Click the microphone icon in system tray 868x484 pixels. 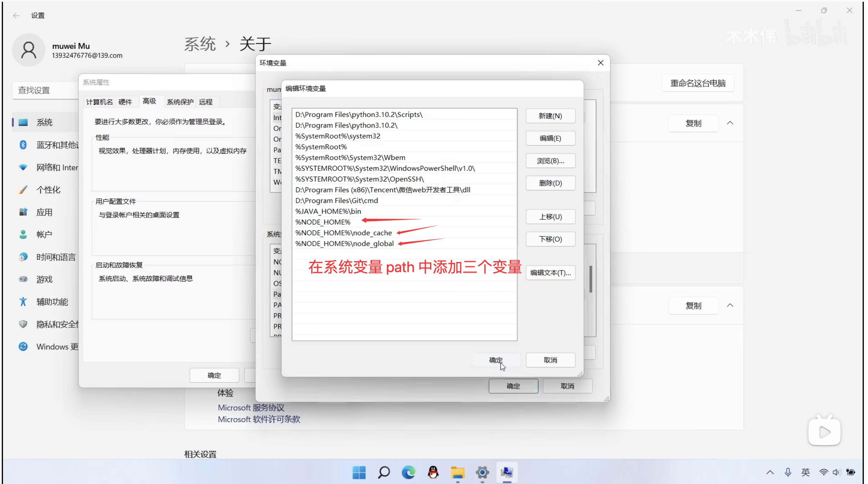pyautogui.click(x=788, y=472)
